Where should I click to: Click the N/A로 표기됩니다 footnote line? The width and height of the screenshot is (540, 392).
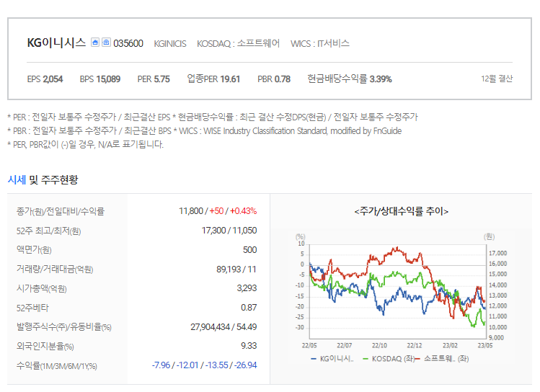tap(85, 145)
